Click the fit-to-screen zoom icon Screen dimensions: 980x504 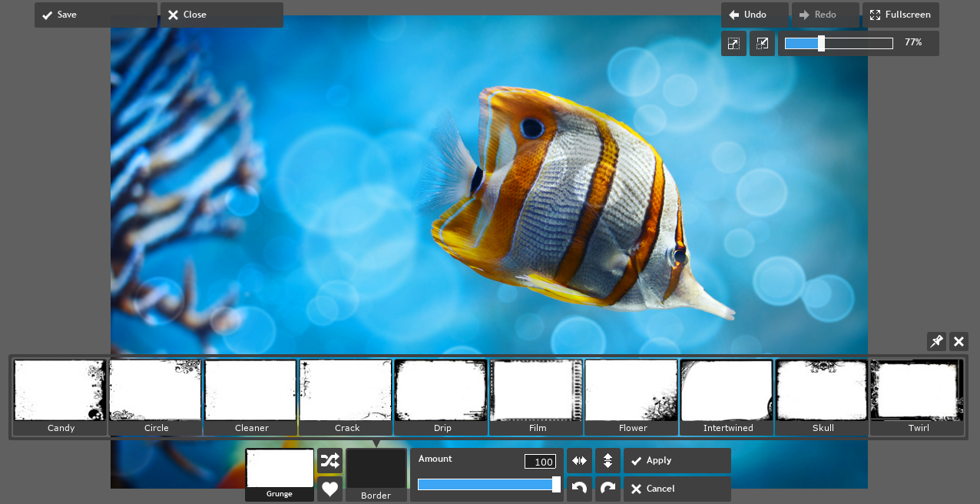tap(733, 44)
